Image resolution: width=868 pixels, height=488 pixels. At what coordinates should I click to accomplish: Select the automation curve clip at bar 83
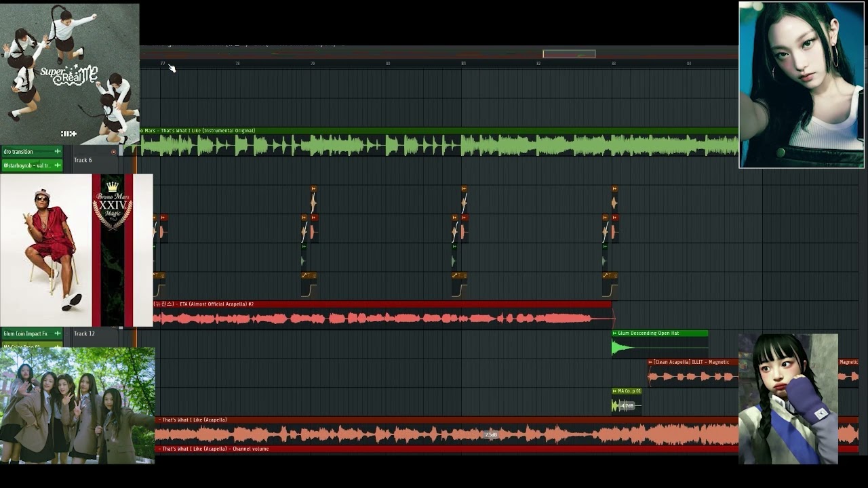point(610,285)
